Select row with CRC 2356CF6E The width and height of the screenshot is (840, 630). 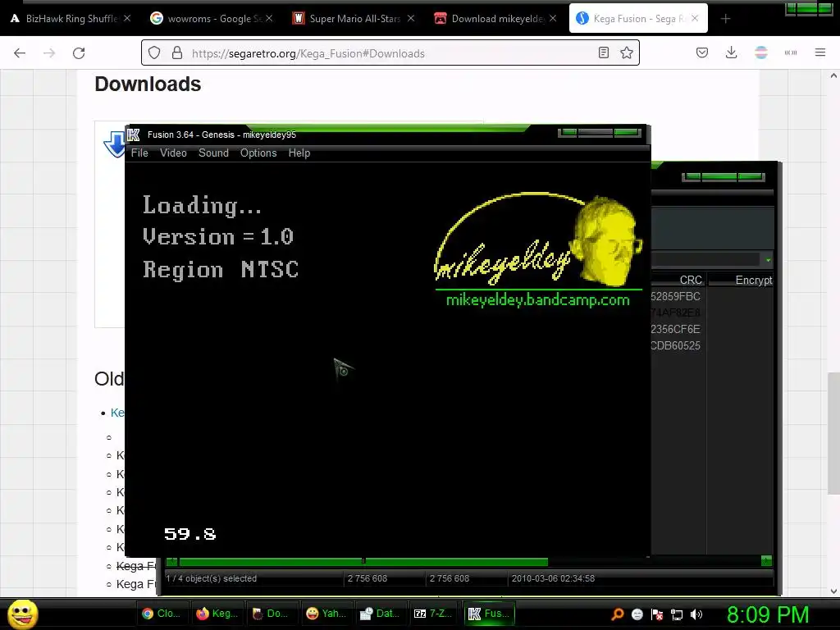675,330
